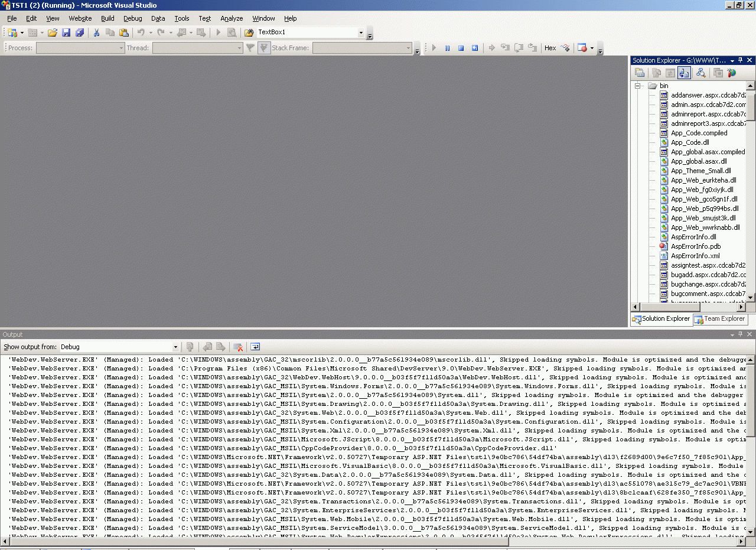Open the Properties icon in Solution Explorer

pyautogui.click(x=640, y=73)
